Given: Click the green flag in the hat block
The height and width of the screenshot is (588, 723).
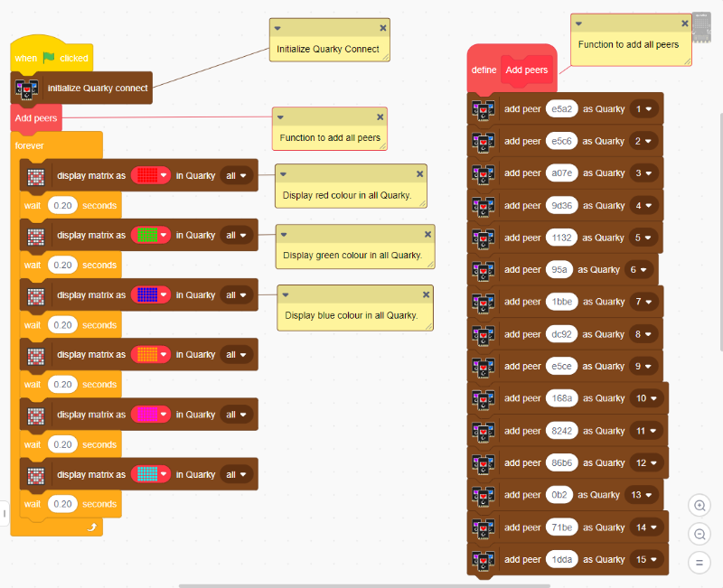Looking at the screenshot, I should (x=49, y=58).
